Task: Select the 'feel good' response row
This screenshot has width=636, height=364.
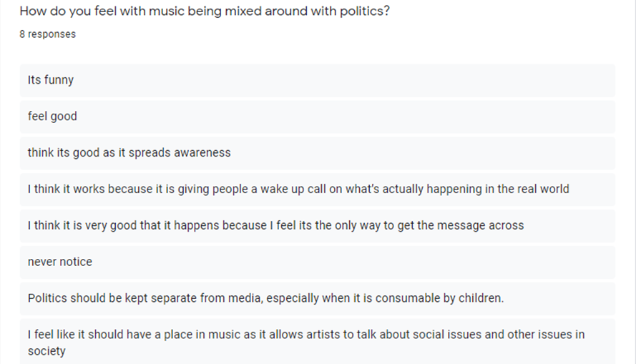Action: click(318, 117)
